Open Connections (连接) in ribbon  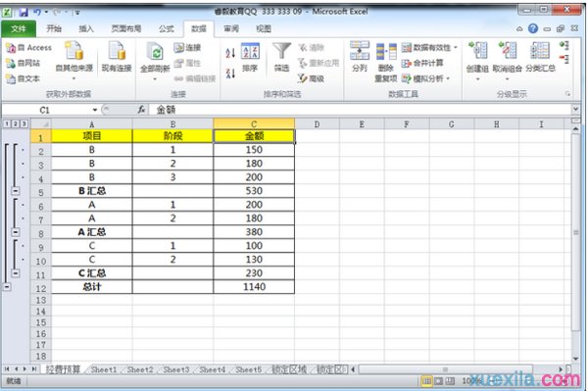pyautogui.click(x=187, y=48)
